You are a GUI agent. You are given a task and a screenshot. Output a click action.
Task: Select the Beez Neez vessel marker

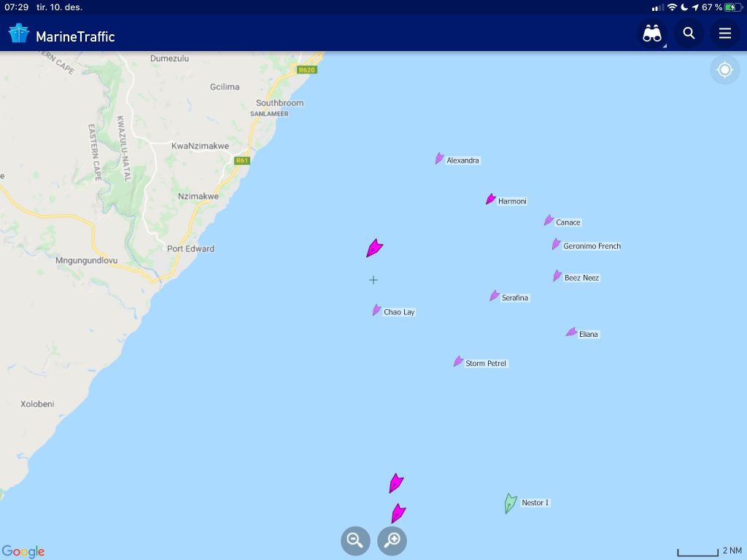click(557, 276)
